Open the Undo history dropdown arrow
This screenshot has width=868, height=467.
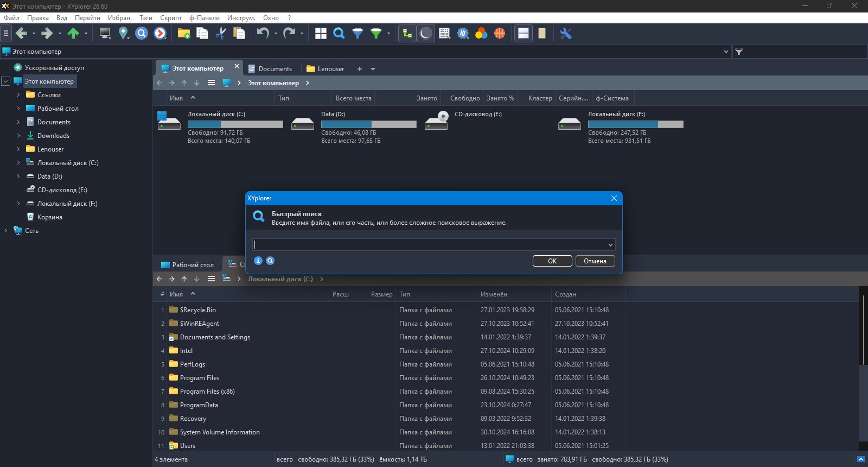(x=276, y=34)
